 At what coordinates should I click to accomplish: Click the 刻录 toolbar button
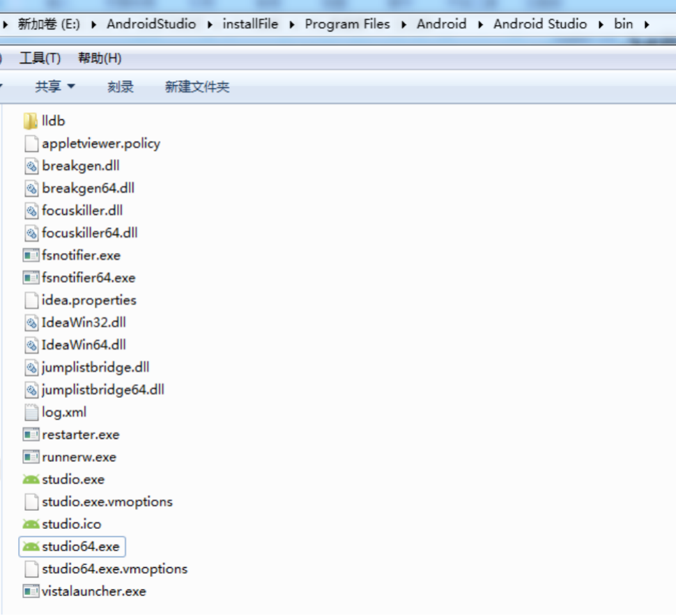pyautogui.click(x=121, y=86)
